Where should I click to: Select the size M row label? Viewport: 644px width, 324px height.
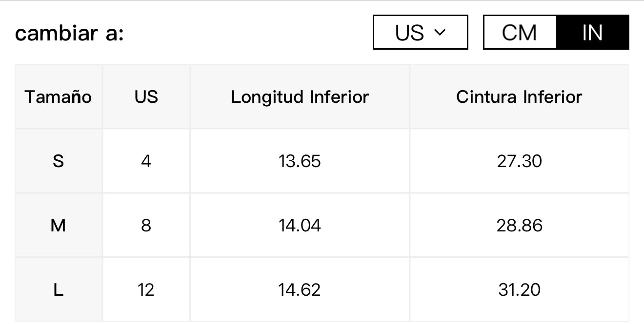coord(59,225)
